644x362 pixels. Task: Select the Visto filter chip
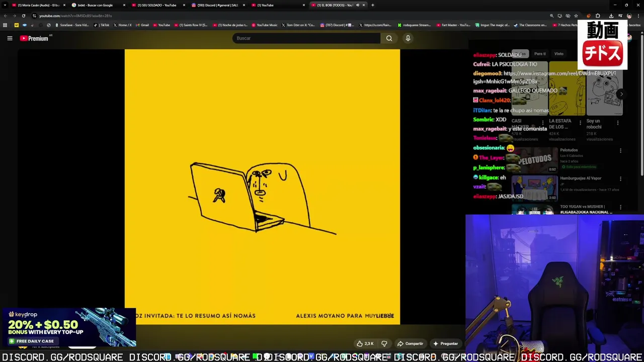tap(559, 54)
